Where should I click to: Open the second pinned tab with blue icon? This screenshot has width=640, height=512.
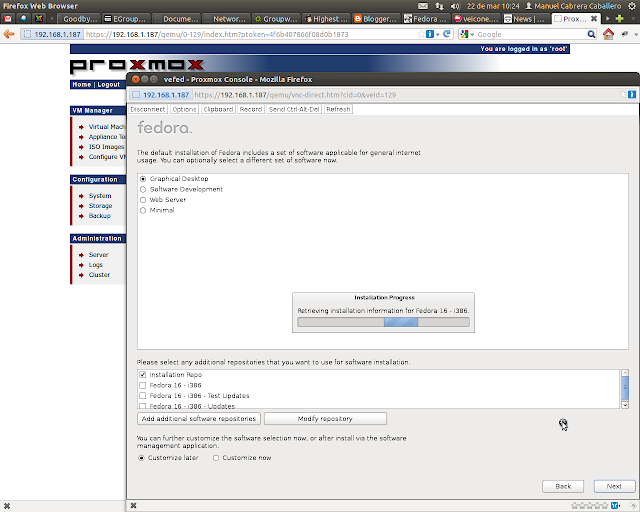[23, 19]
